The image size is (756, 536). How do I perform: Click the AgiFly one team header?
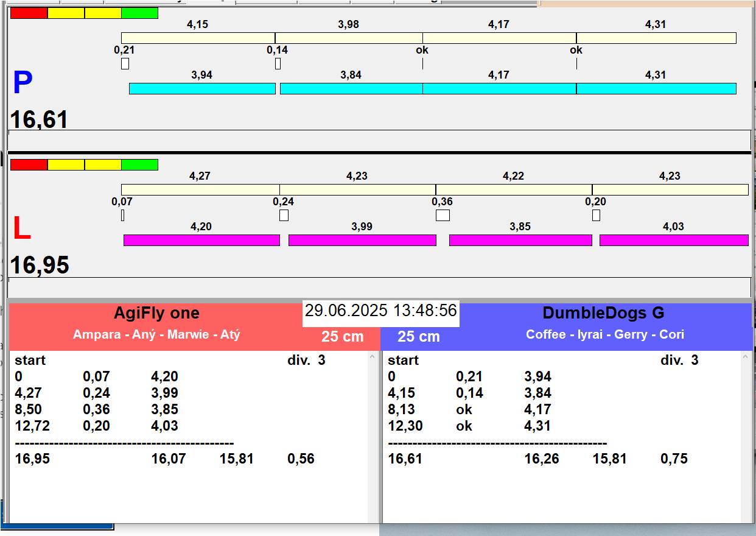pyautogui.click(x=156, y=314)
